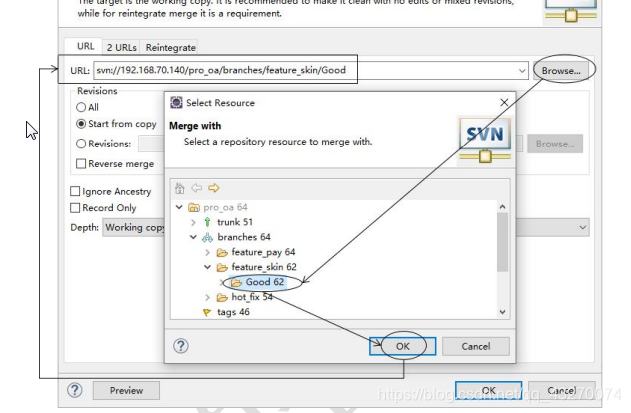Screen dimensions: 631x413
Task: Click the Select Resource title bar icon
Action: (x=176, y=103)
